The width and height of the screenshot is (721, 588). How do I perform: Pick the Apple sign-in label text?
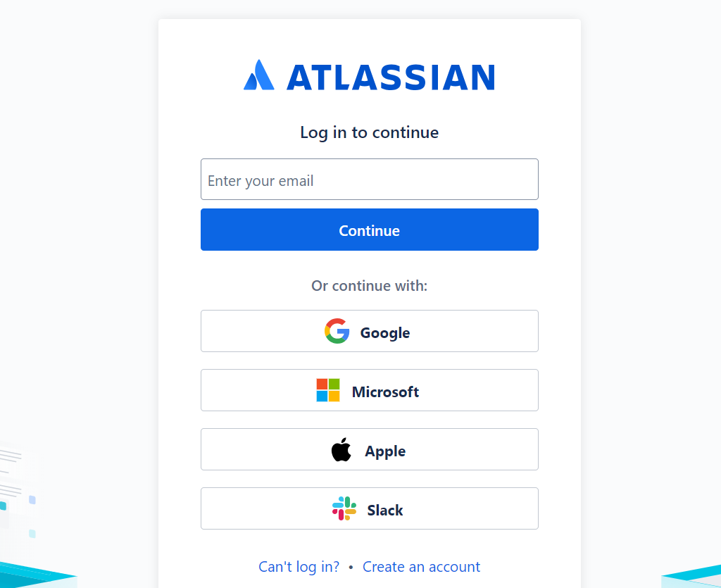[385, 451]
